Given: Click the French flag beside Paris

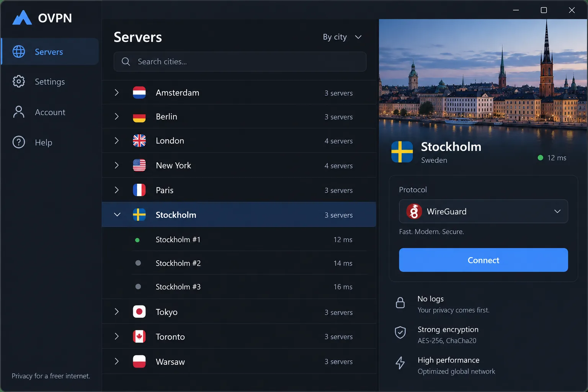Looking at the screenshot, I should pyautogui.click(x=139, y=190).
